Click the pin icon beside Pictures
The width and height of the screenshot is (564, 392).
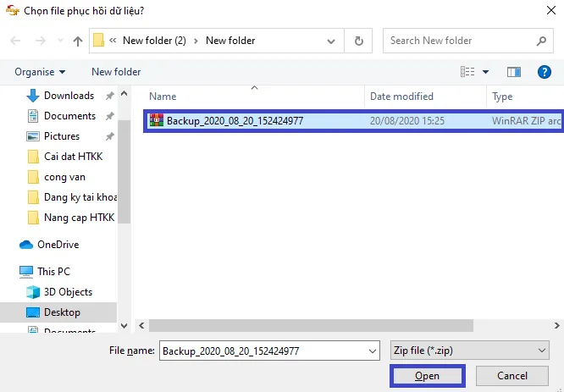(110, 136)
